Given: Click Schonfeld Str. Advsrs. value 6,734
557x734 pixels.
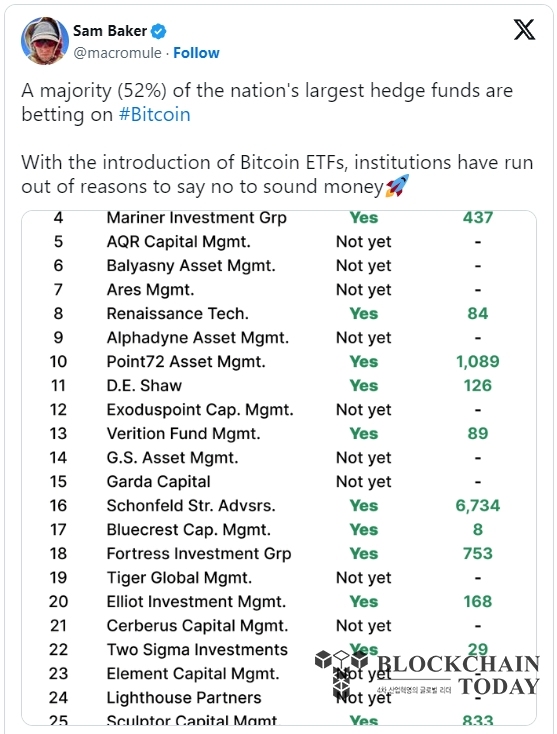Looking at the screenshot, I should click(x=477, y=506).
